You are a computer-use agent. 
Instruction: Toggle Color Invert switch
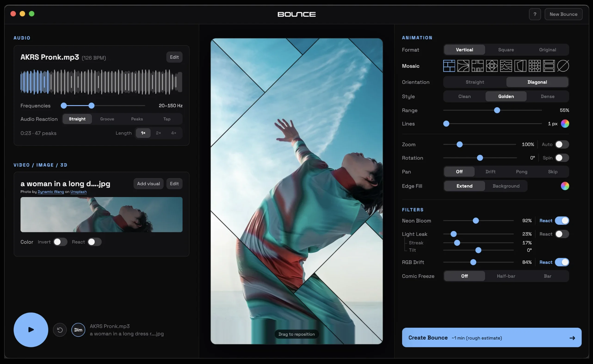click(60, 242)
